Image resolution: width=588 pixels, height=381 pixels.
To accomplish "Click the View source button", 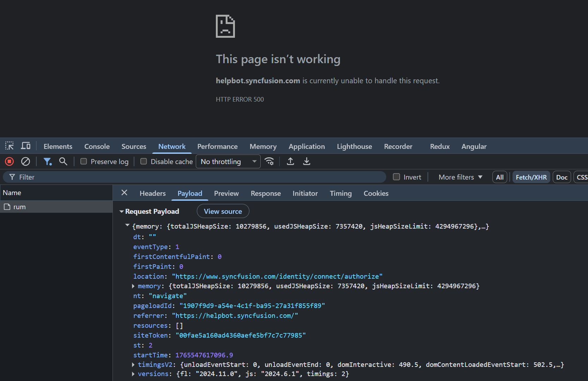I will (223, 211).
